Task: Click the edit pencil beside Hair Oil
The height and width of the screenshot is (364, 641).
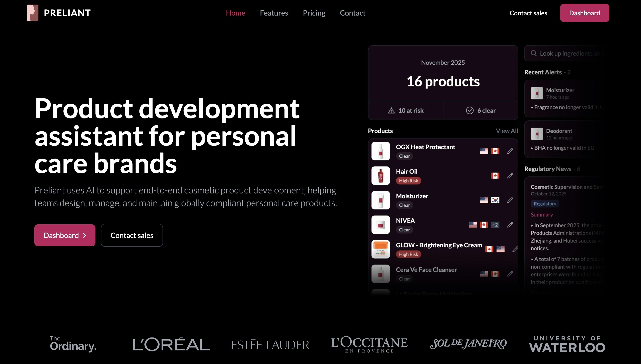Action: (x=510, y=176)
